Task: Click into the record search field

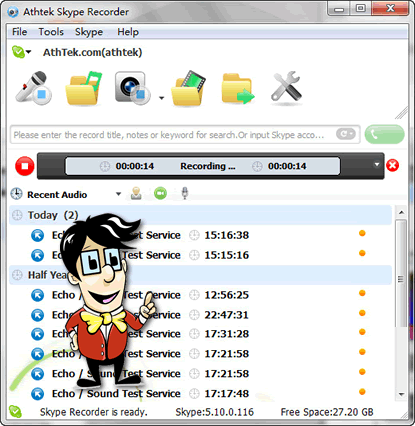Action: tap(185, 135)
